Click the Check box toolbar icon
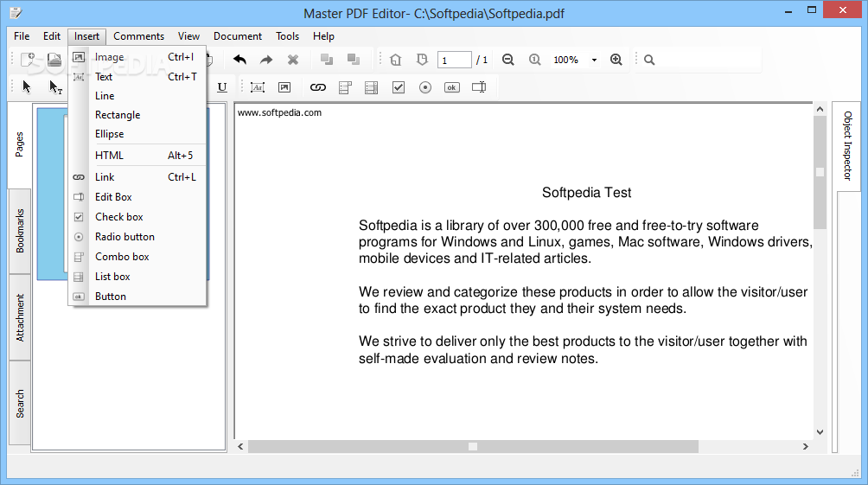Image resolution: width=868 pixels, height=485 pixels. coord(399,87)
